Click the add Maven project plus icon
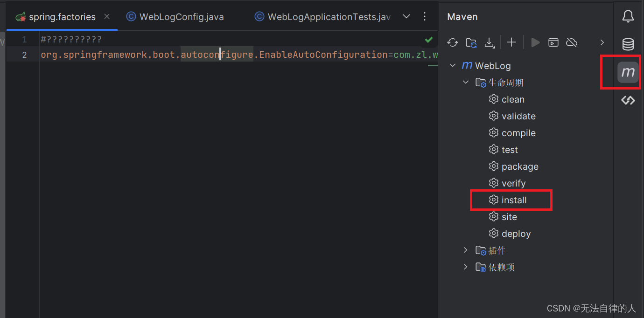The width and height of the screenshot is (644, 318). pos(511,42)
